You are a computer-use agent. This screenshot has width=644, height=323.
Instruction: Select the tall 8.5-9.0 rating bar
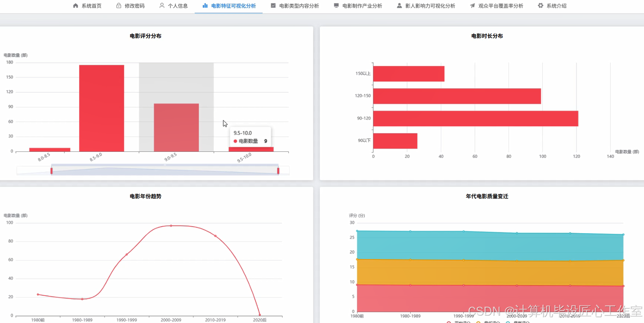(102, 108)
